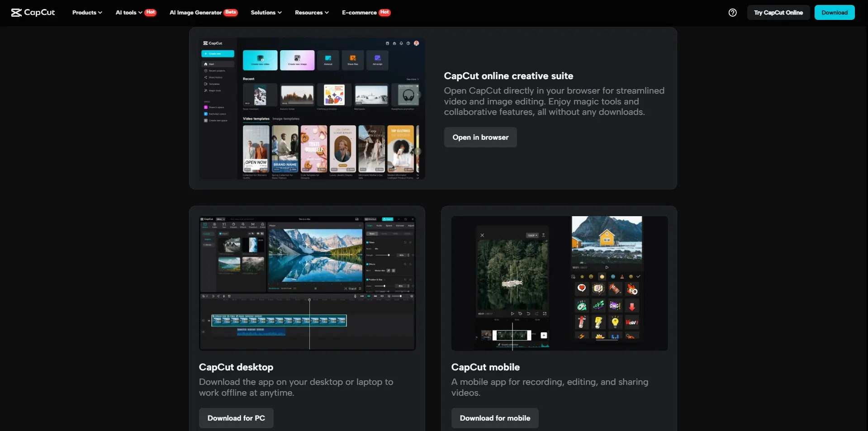This screenshot has height=431, width=868.
Task: Open the Solutions dropdown
Action: pyautogui.click(x=266, y=13)
